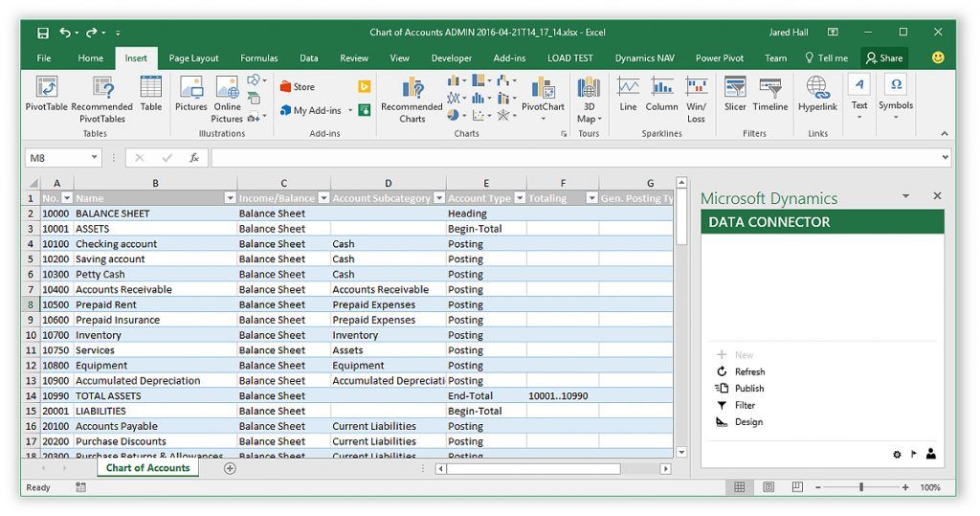Screen dimensions: 980x516
Task: Open the Income/Balance filter dropdown
Action: pos(323,198)
